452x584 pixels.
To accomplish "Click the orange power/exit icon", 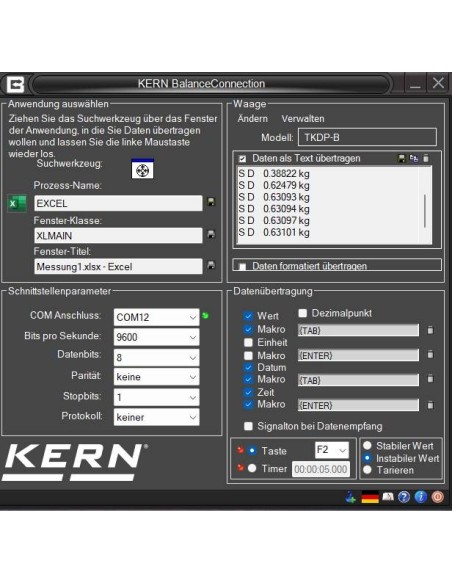I will coord(437,497).
